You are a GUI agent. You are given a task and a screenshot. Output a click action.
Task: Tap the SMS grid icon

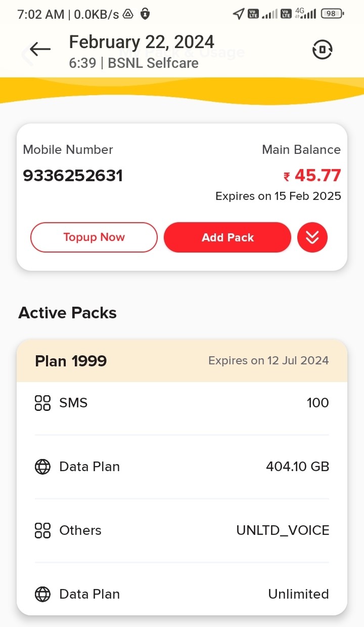(x=42, y=403)
